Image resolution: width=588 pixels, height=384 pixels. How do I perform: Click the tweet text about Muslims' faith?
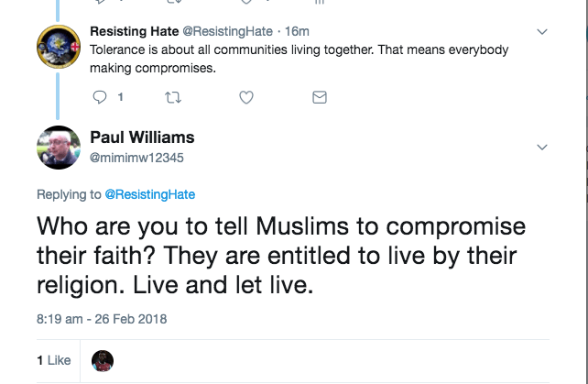[x=275, y=255]
